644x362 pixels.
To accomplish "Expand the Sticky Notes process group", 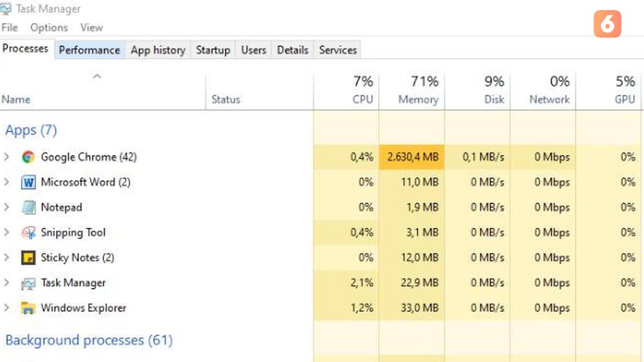I will pos(7,257).
